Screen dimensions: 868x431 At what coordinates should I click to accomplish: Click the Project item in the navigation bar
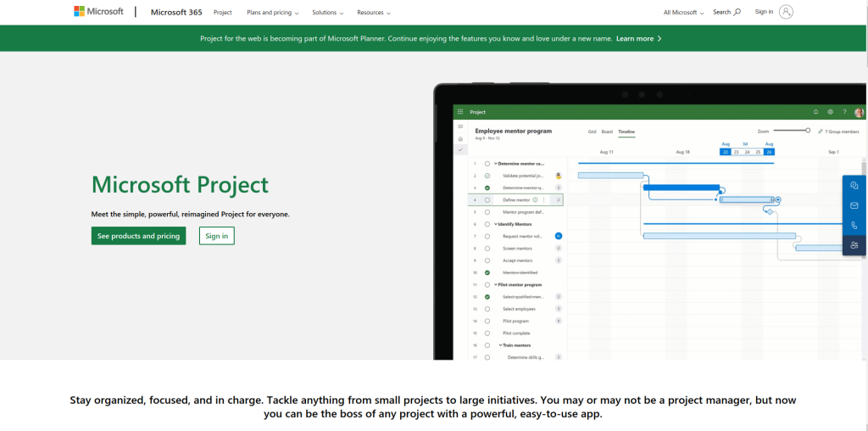pyautogui.click(x=223, y=13)
